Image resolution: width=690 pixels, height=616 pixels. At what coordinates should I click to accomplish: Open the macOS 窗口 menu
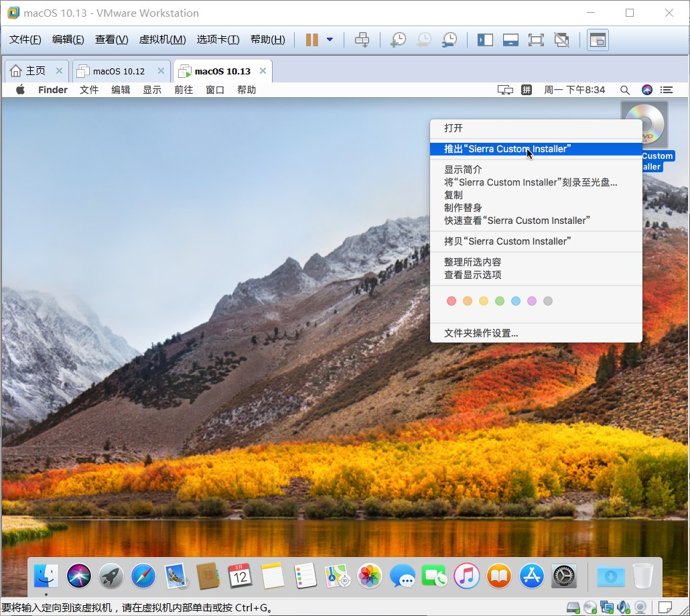tap(215, 90)
